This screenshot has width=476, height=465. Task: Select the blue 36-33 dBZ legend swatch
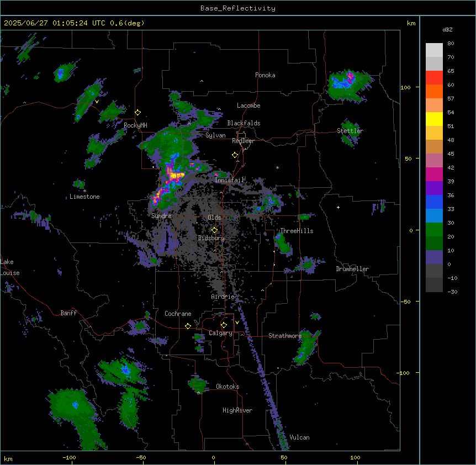pos(434,202)
